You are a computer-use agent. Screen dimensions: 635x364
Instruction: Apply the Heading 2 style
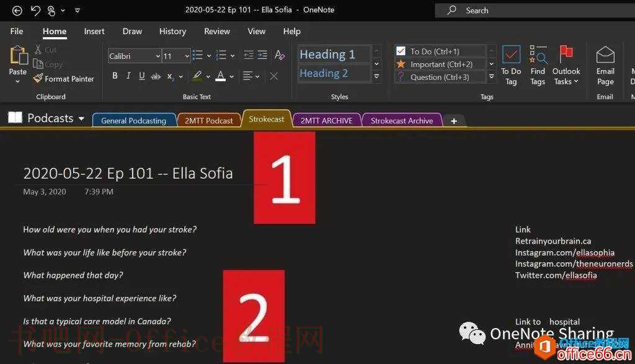coord(333,73)
